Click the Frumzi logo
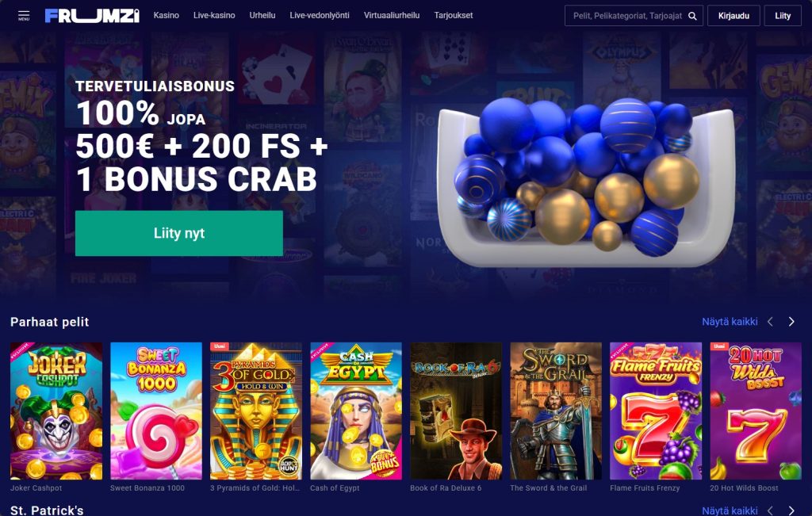812x516 pixels. tap(92, 16)
